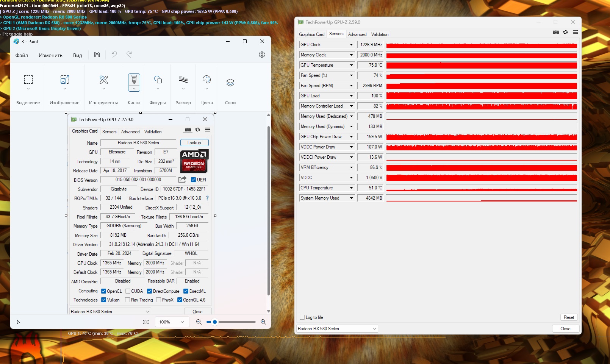Viewport: 610px width, 364px height.
Task: Click the screenshot camera icon in GPU-Z sensors window
Action: (x=556, y=33)
